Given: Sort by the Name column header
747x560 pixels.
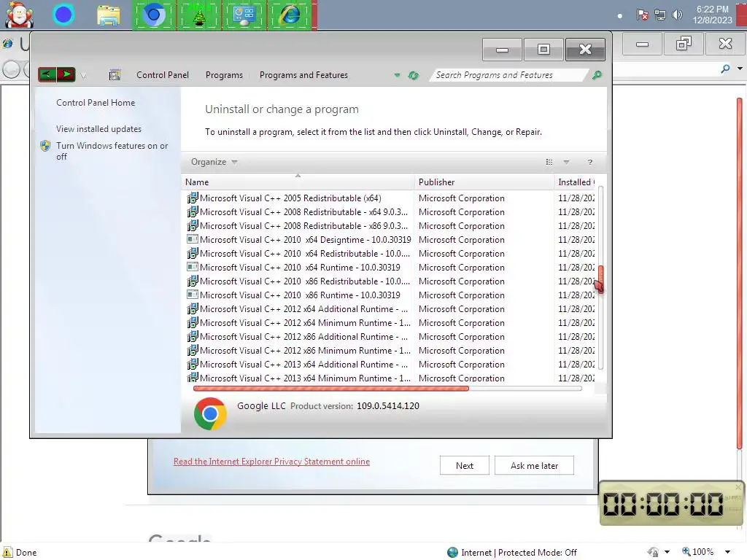Looking at the screenshot, I should pyautogui.click(x=298, y=182).
